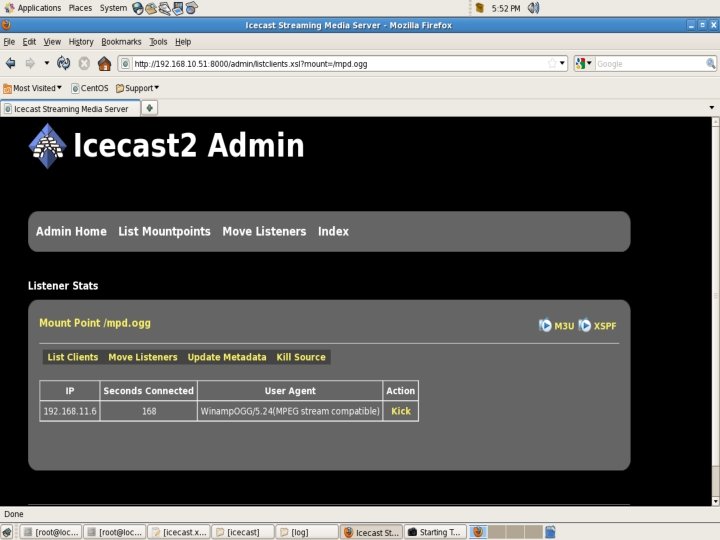This screenshot has width=720, height=540.
Task: Open the History menu
Action: pyautogui.click(x=81, y=42)
